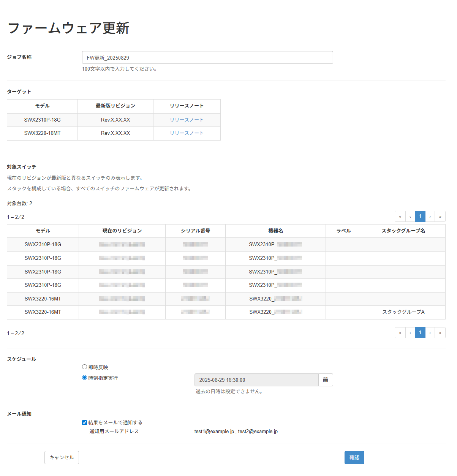Open the リリースノート link for SWX3220-16MT
457x476 pixels.
(x=187, y=133)
